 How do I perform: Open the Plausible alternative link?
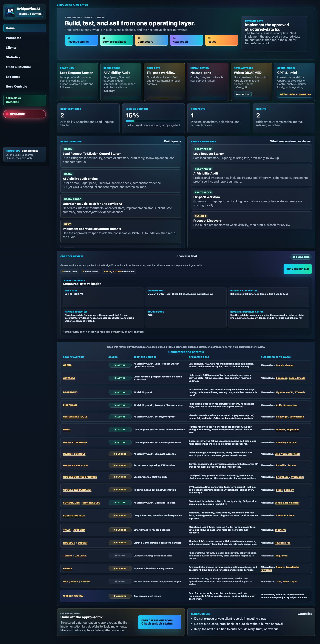click(x=281, y=466)
